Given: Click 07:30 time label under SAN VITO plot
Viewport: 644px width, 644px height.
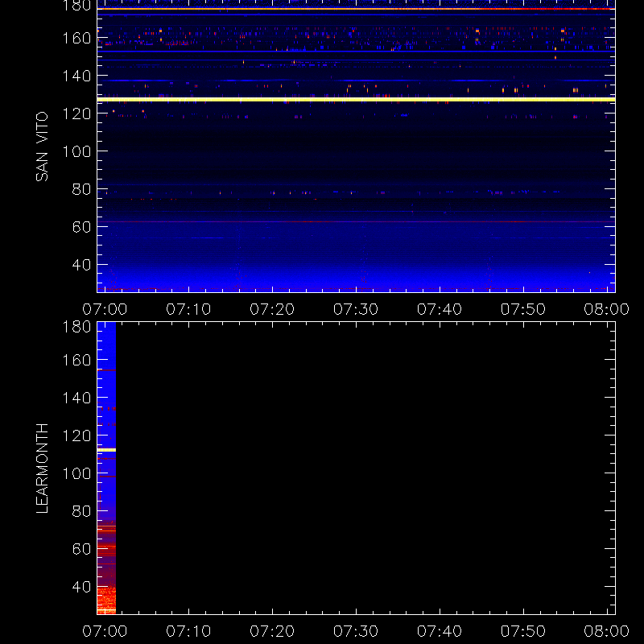Looking at the screenshot, I should point(356,309).
